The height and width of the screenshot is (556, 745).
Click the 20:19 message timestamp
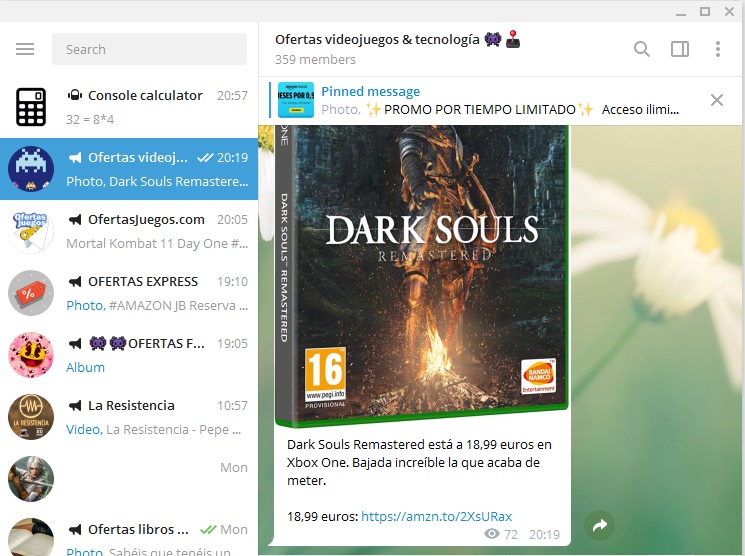544,535
